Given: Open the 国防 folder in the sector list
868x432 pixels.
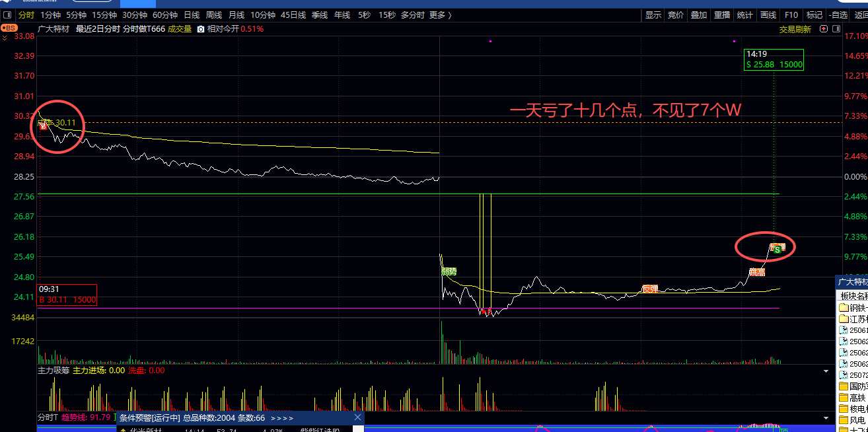Looking at the screenshot, I should pyautogui.click(x=853, y=386).
